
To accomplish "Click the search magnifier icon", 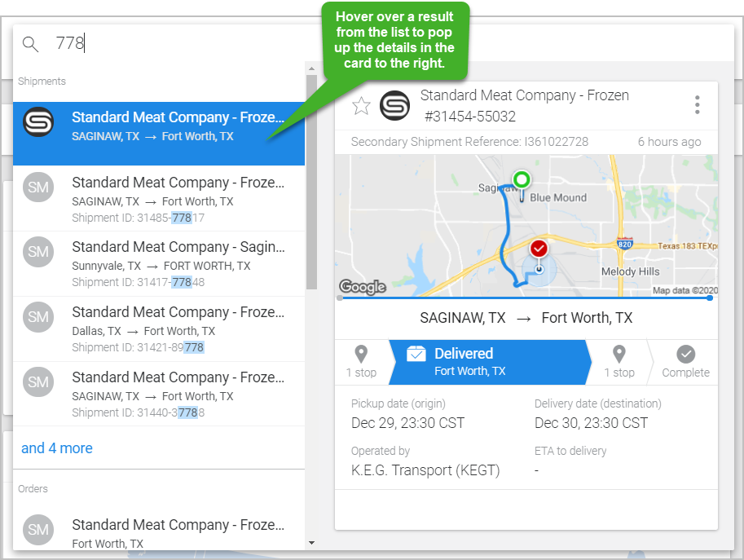I will pyautogui.click(x=30, y=44).
